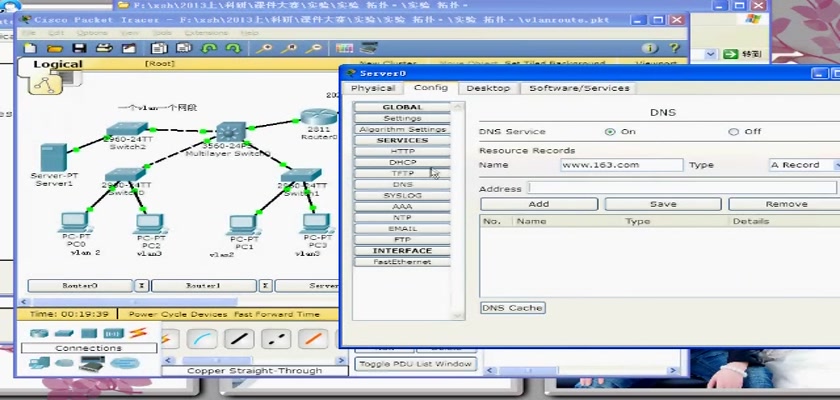Select PC1 computer in topology

click(x=244, y=225)
